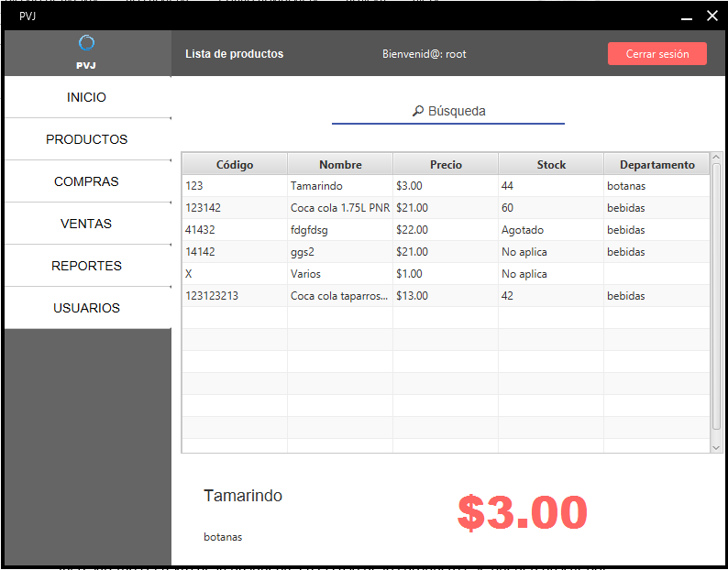Click stock value 60
Screen dimensions: 728x570
(551, 207)
